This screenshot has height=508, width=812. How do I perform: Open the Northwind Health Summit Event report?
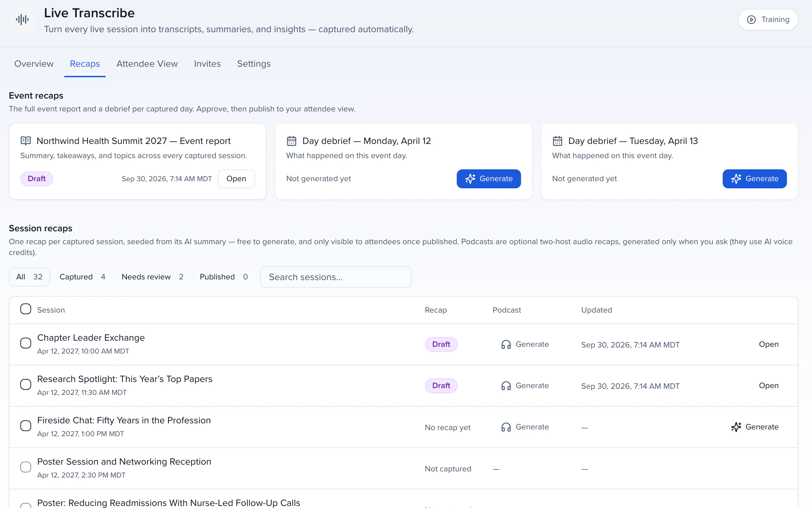click(x=236, y=179)
